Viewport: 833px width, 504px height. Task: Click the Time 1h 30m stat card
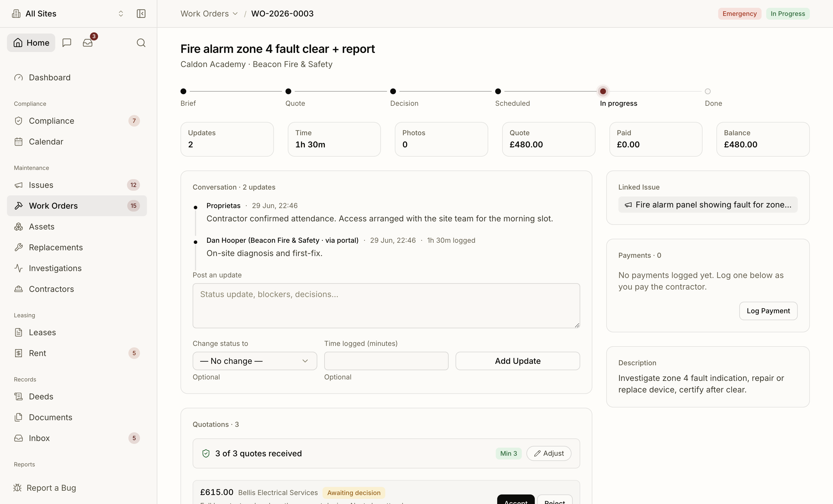point(334,139)
